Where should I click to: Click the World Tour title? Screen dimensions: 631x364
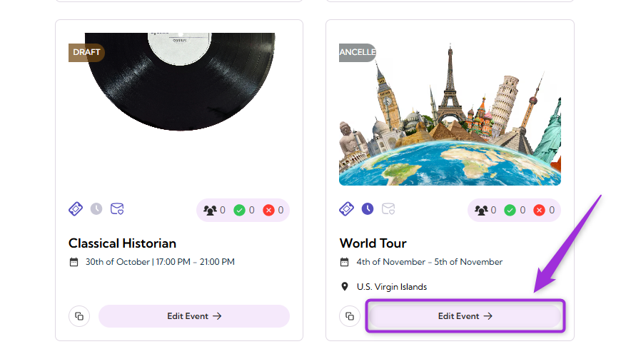(373, 243)
